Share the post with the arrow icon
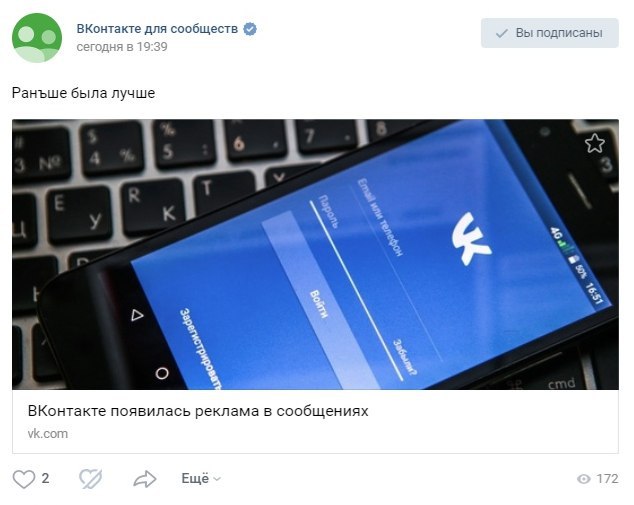Viewport: 634px width, 505px height. pyautogui.click(x=145, y=479)
